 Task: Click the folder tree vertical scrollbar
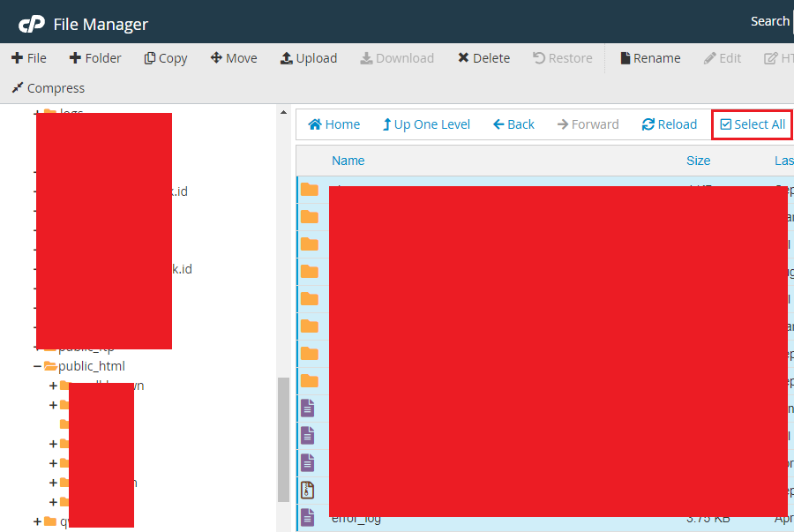(283, 441)
